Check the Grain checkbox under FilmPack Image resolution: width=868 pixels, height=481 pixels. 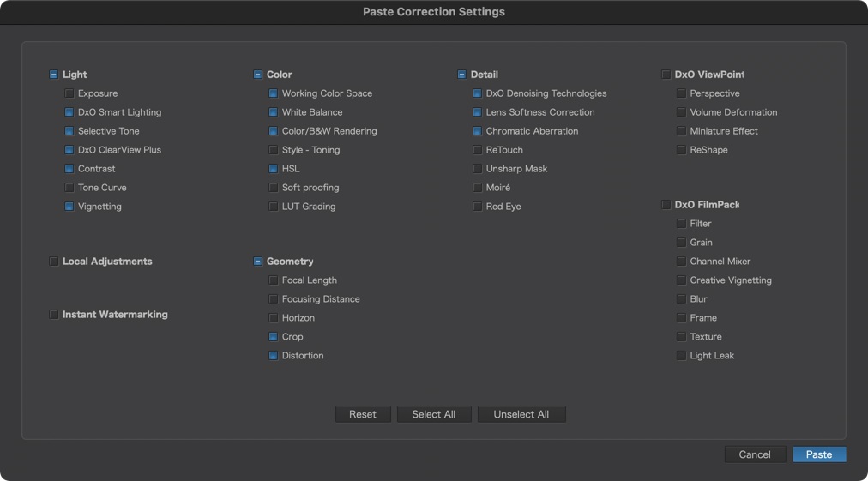click(681, 243)
